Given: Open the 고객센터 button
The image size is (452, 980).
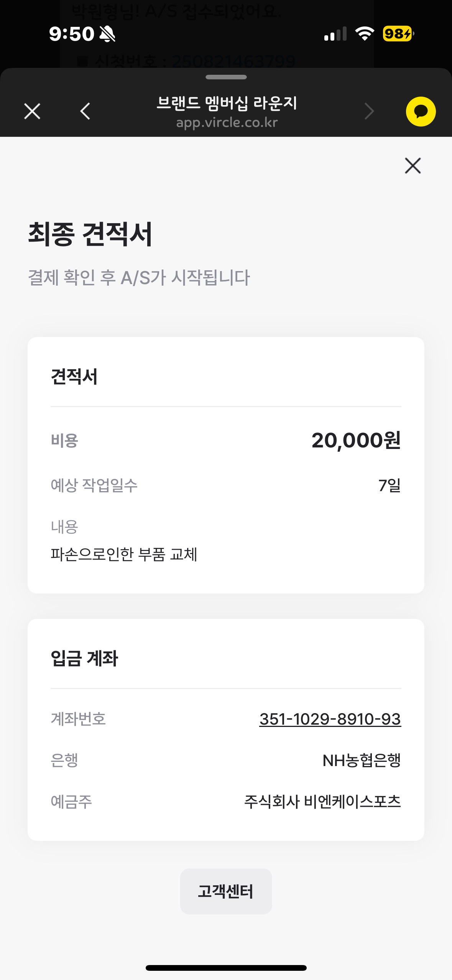Looking at the screenshot, I should point(226,891).
